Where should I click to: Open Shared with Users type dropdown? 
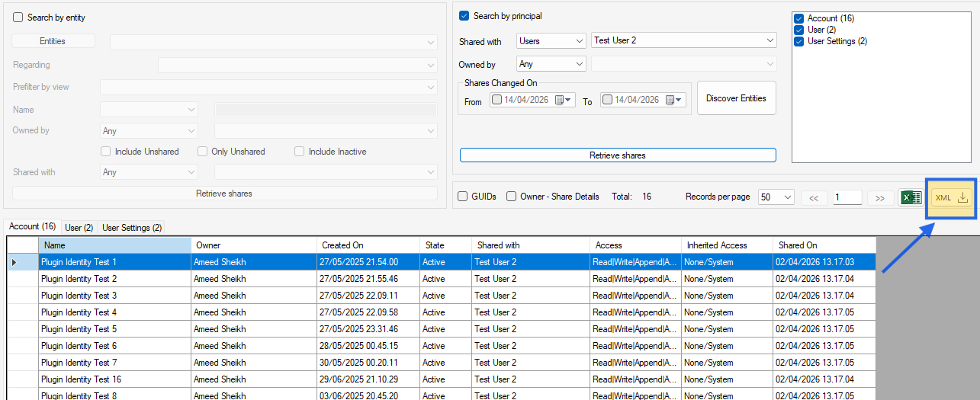pyautogui.click(x=551, y=40)
